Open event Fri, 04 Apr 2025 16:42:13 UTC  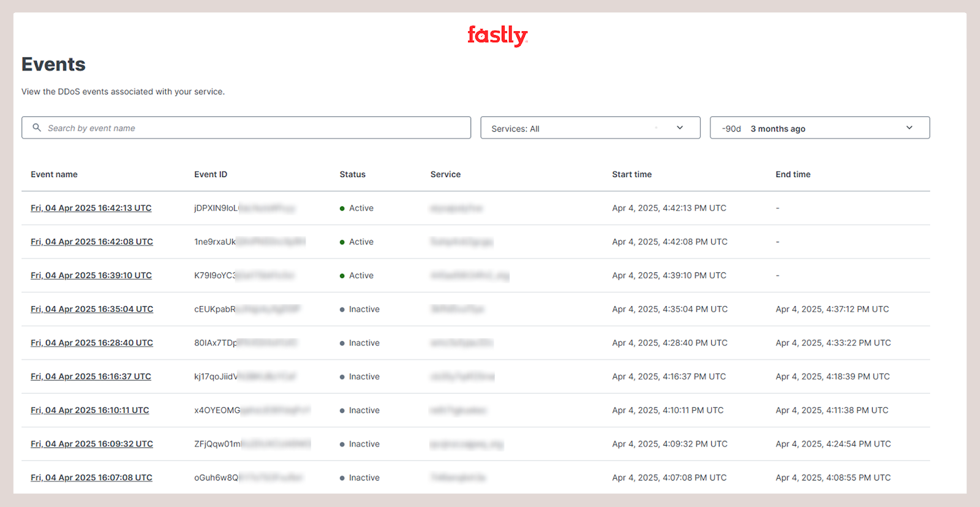pyautogui.click(x=91, y=208)
